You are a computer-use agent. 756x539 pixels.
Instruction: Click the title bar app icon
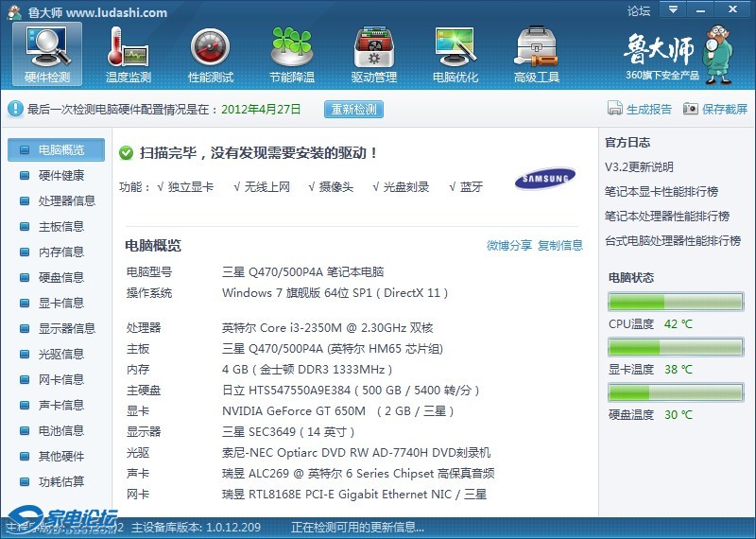click(14, 11)
